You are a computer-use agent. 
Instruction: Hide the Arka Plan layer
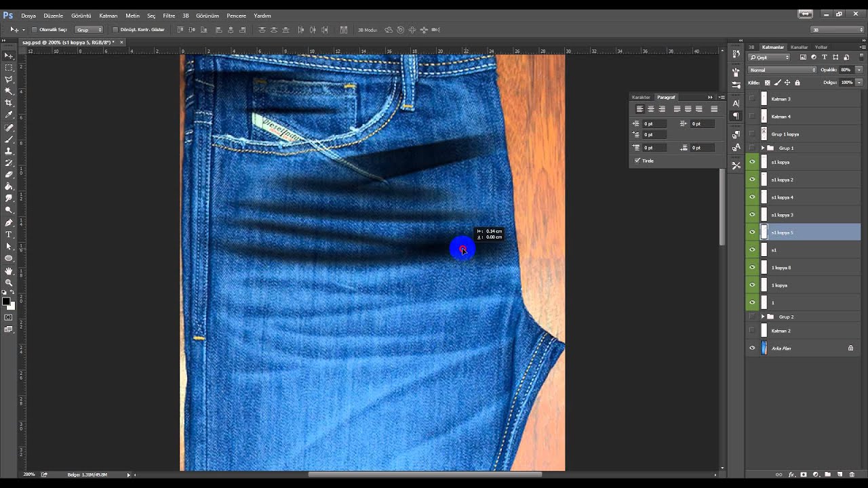click(752, 348)
